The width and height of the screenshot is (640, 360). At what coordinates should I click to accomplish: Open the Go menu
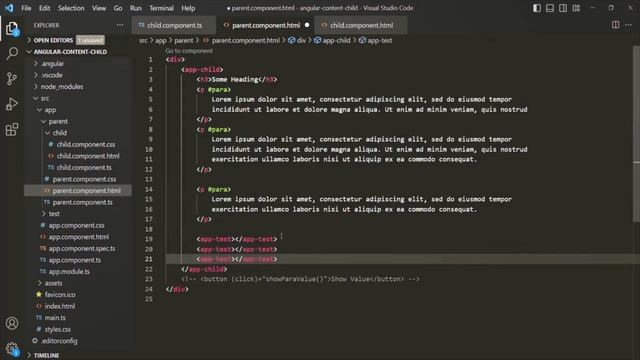pyautogui.click(x=118, y=8)
